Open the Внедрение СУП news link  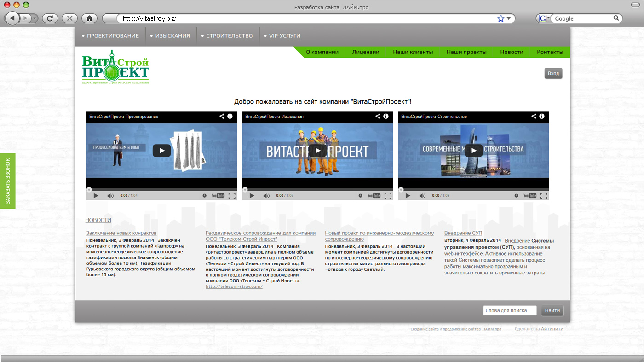coord(463,233)
